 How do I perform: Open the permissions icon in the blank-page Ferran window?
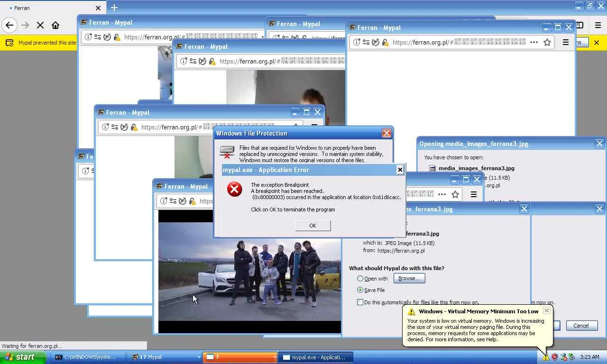(366, 42)
